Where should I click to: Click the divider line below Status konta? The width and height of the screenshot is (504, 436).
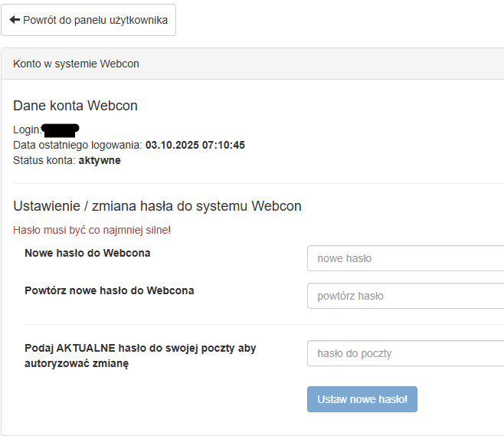coord(253,183)
